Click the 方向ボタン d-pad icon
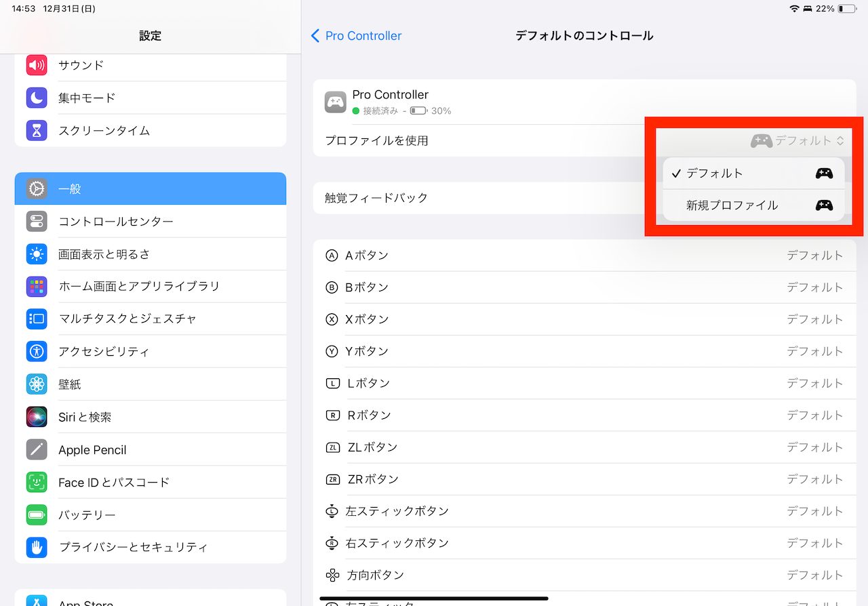Viewport: 868px width, 606px height. point(332,575)
